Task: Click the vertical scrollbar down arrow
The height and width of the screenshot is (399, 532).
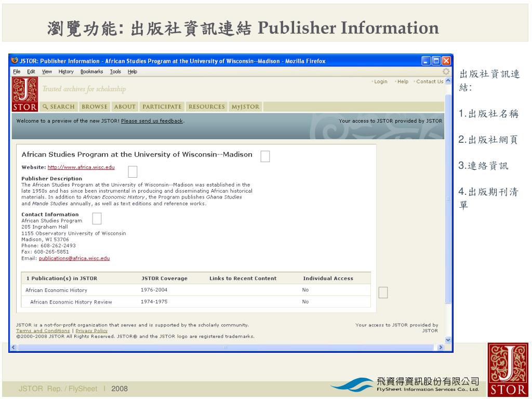Action: (448, 340)
